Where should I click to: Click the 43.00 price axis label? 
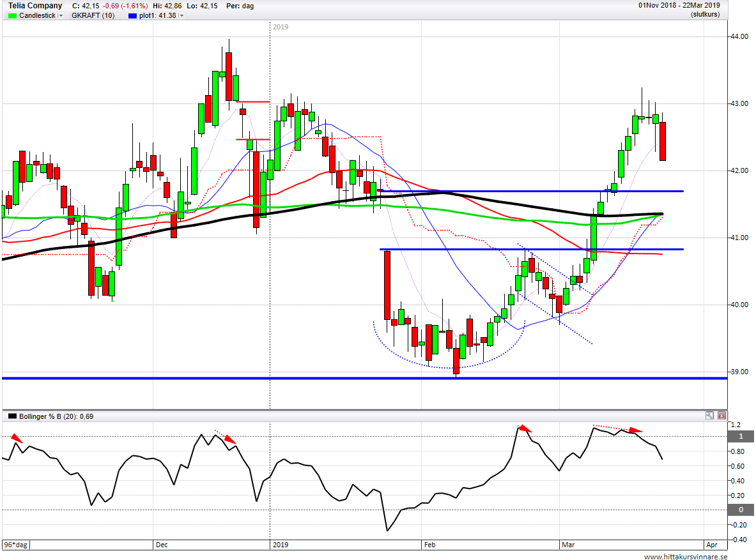739,103
